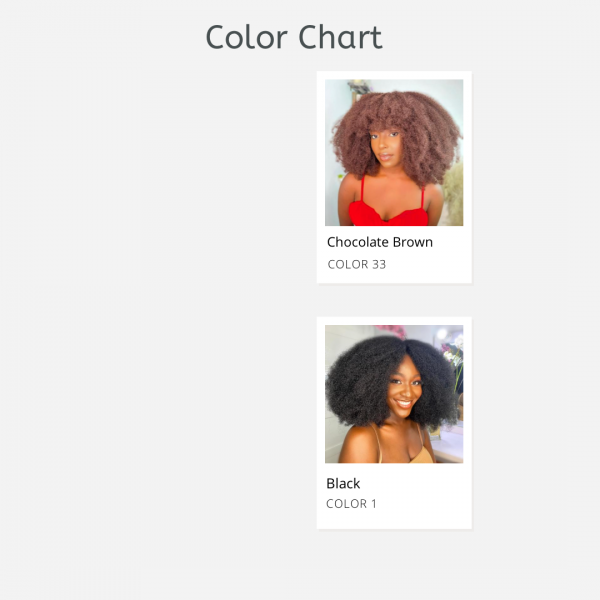Click white space right of COLOR 33 text
600x600 pixels.
coord(429,264)
